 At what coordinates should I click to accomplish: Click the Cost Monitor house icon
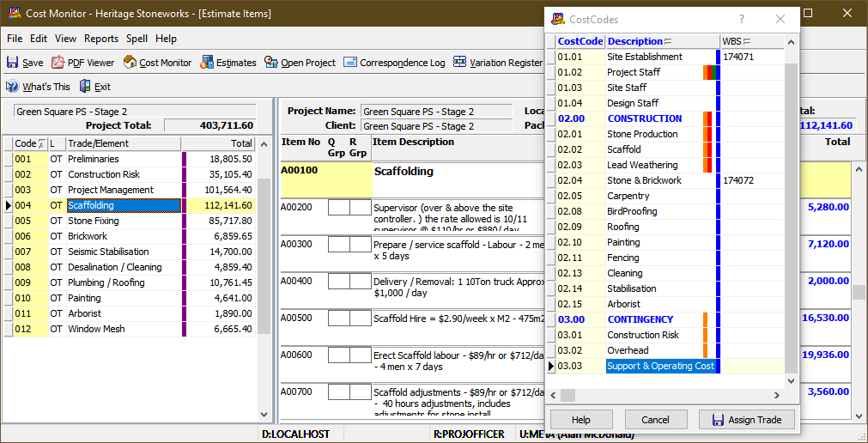pos(131,63)
